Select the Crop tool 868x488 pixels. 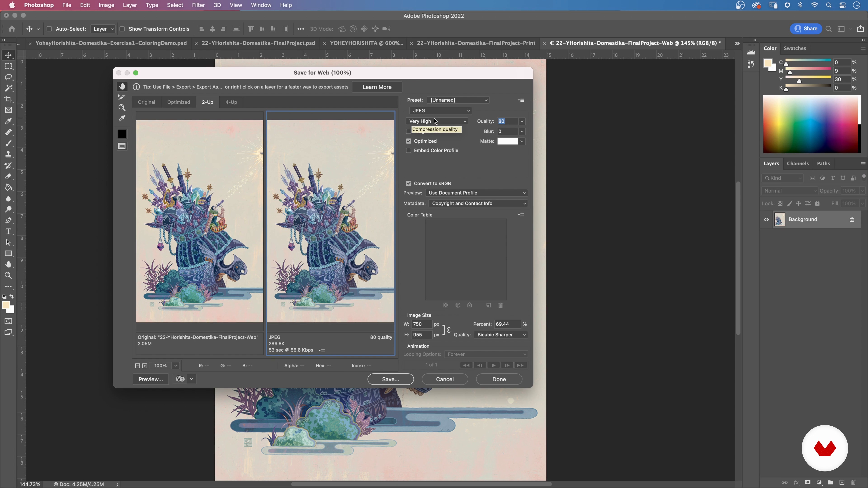[x=8, y=99]
